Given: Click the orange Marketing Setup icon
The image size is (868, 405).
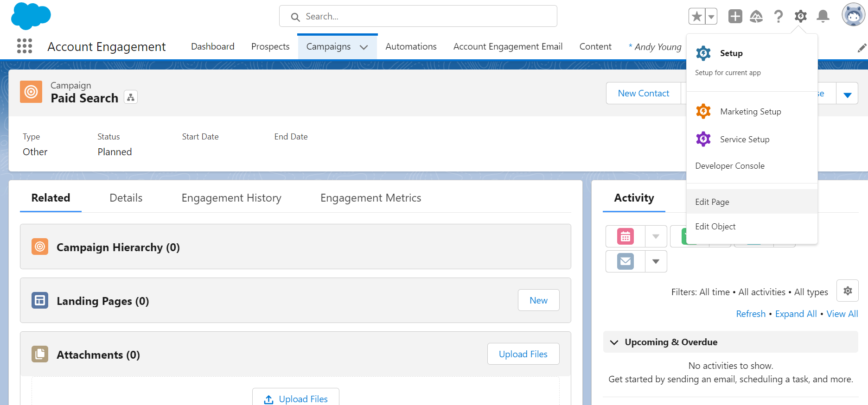Looking at the screenshot, I should click(x=703, y=111).
